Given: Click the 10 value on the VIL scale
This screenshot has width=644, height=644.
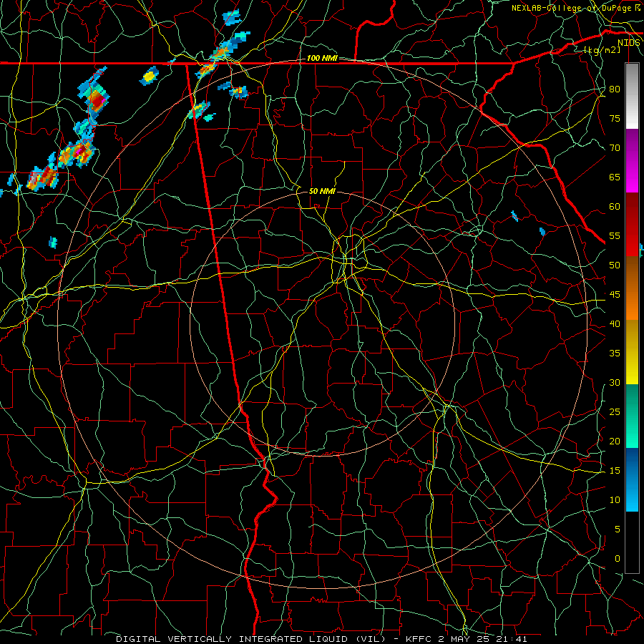Looking at the screenshot, I should [x=615, y=500].
